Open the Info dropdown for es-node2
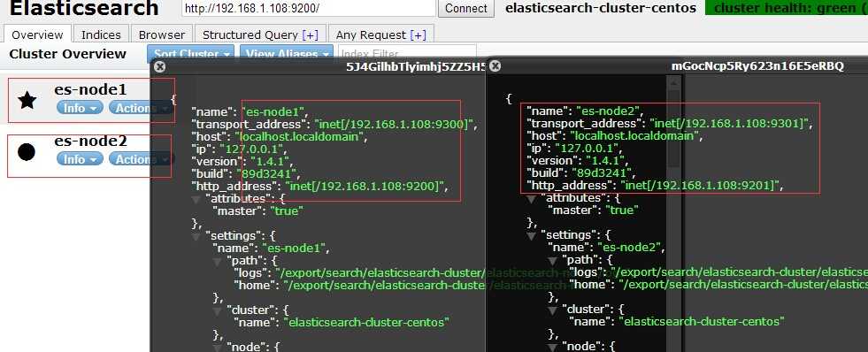The height and width of the screenshot is (352, 868). (x=80, y=159)
